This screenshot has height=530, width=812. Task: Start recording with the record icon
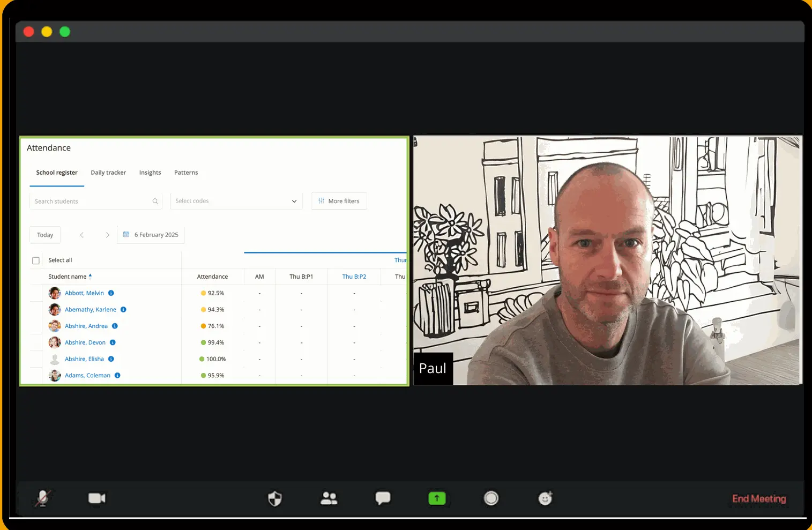click(x=491, y=498)
